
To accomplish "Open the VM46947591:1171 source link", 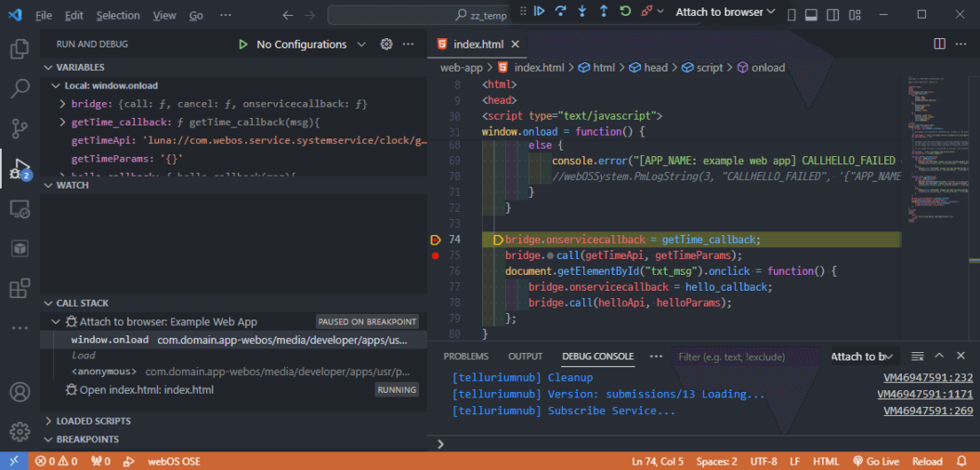I will pyautogui.click(x=925, y=395).
